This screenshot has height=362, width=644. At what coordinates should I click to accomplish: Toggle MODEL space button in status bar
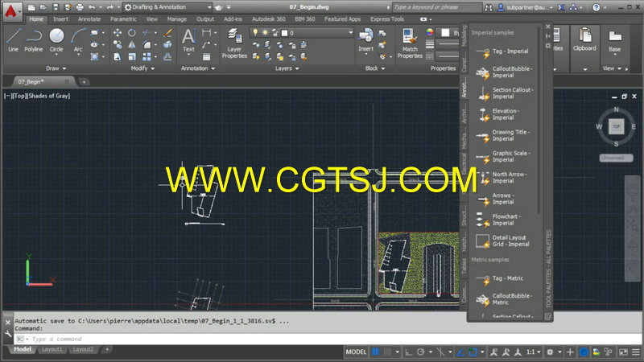[x=356, y=352]
